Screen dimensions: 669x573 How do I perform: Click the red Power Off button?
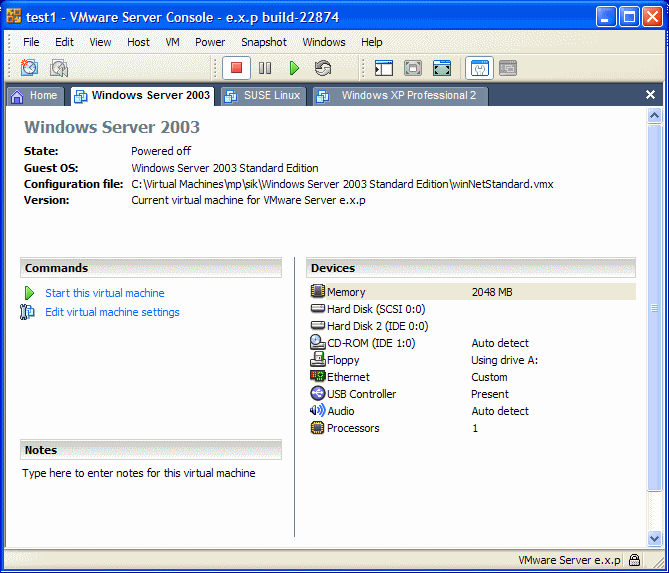[236, 68]
